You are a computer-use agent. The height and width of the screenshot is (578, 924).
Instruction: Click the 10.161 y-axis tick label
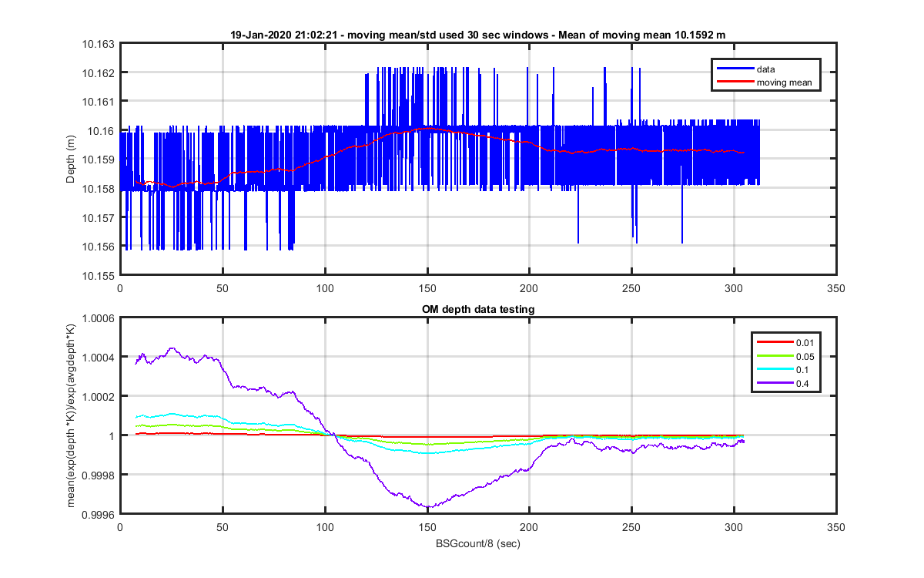[98, 102]
